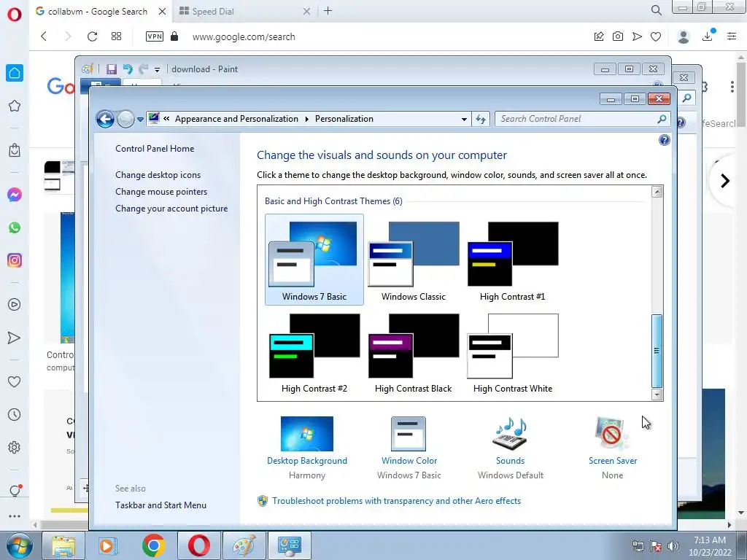This screenshot has width=747, height=560.
Task: Open Opera sidebar three-dot more options
Action: pyautogui.click(x=15, y=516)
